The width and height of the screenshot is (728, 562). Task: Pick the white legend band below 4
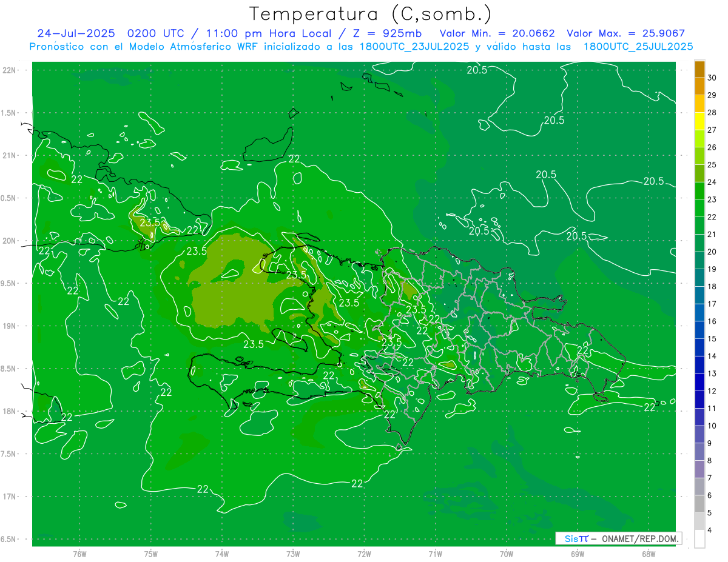pyautogui.click(x=699, y=539)
